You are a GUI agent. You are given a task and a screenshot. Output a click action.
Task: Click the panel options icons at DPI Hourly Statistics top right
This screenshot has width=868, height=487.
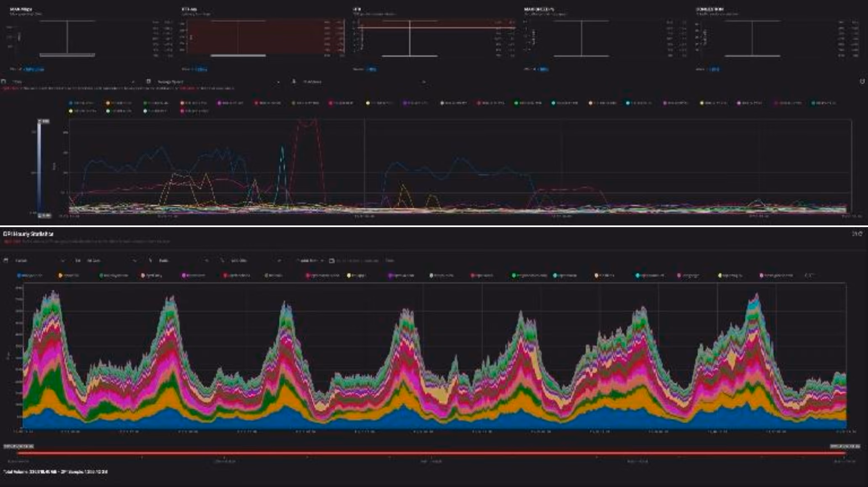click(x=857, y=233)
